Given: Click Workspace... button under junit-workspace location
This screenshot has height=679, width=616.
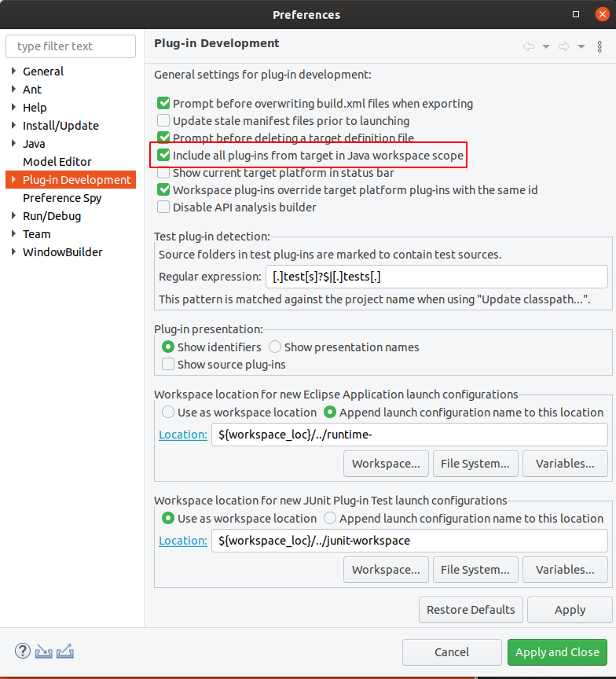Looking at the screenshot, I should click(x=386, y=570).
